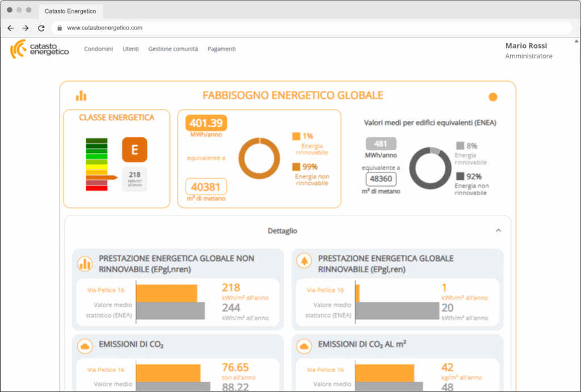This screenshot has width=581, height=392.
Task: Select the Catasto Energetico browser tab
Action: (71, 11)
